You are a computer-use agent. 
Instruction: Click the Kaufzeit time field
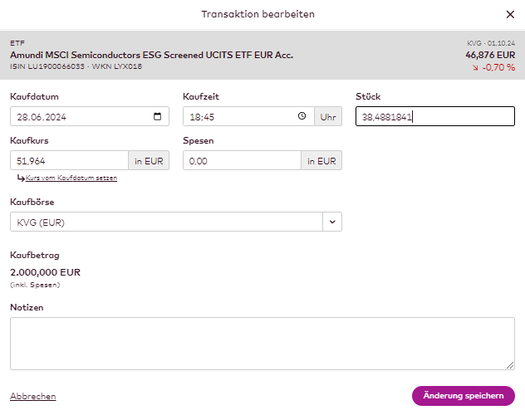237,117
